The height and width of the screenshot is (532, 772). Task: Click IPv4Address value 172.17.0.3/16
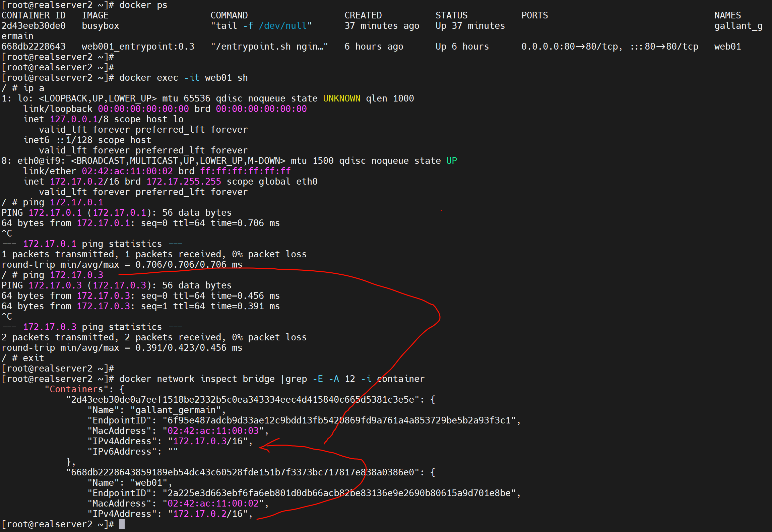(208, 441)
